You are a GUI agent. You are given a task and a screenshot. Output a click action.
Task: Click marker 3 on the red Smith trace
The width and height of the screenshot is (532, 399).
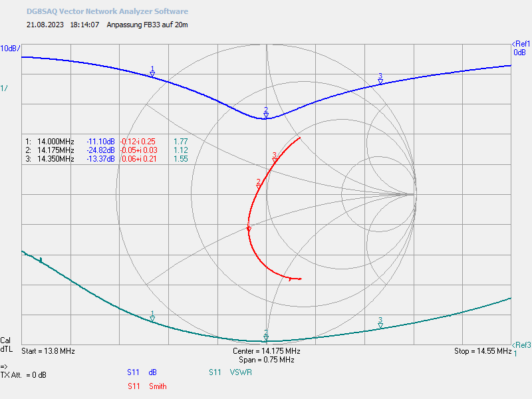275,157
